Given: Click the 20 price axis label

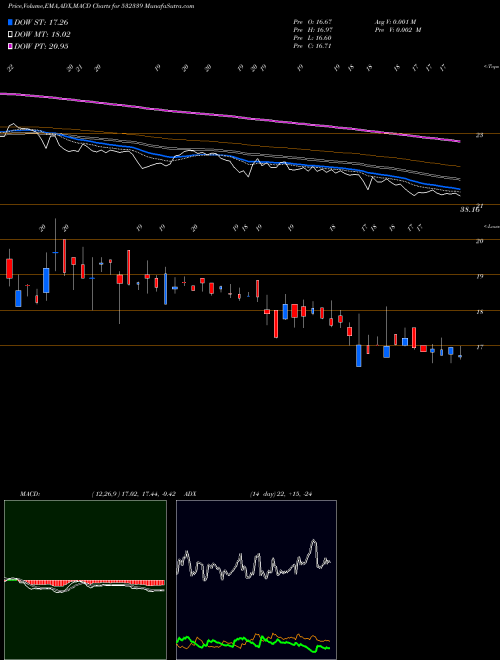Looking at the screenshot, I should pos(479,241).
